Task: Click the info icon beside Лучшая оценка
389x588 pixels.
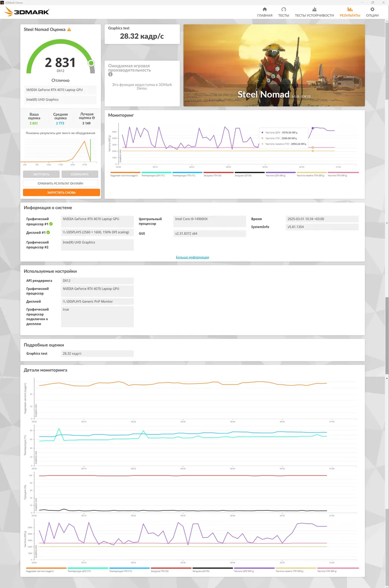Action: 93,118
